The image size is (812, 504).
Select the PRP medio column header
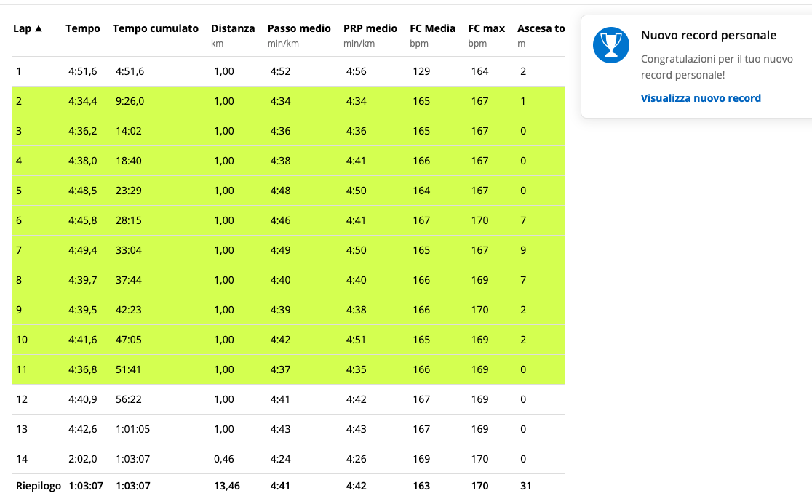click(370, 28)
